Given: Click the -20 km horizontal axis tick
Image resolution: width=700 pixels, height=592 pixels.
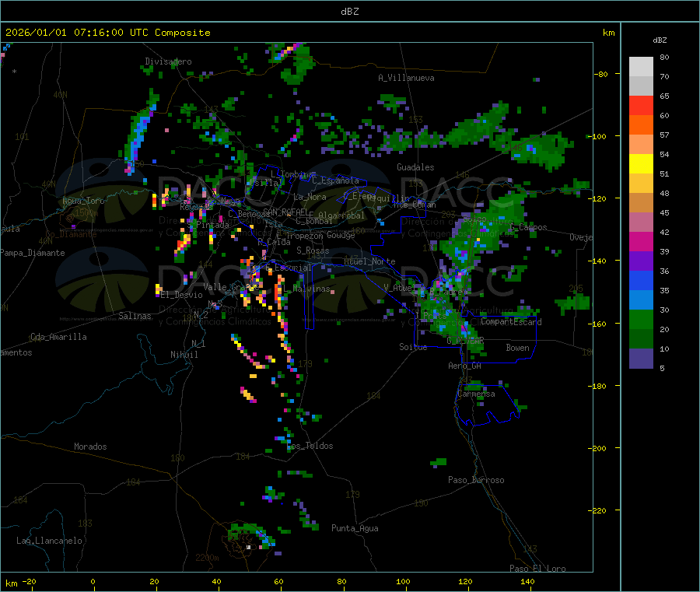Looking at the screenshot, I should 29,581.
